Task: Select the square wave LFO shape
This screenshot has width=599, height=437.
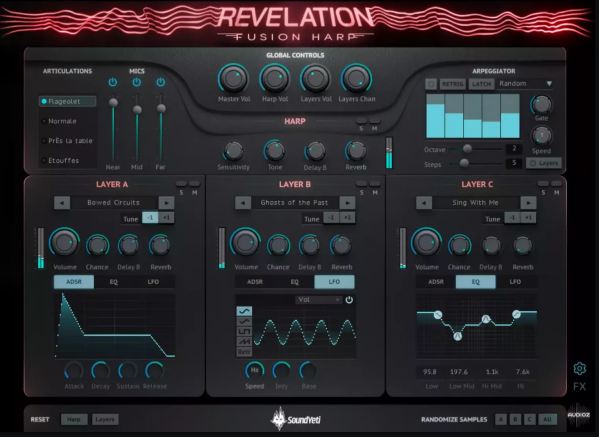Action: [244, 331]
